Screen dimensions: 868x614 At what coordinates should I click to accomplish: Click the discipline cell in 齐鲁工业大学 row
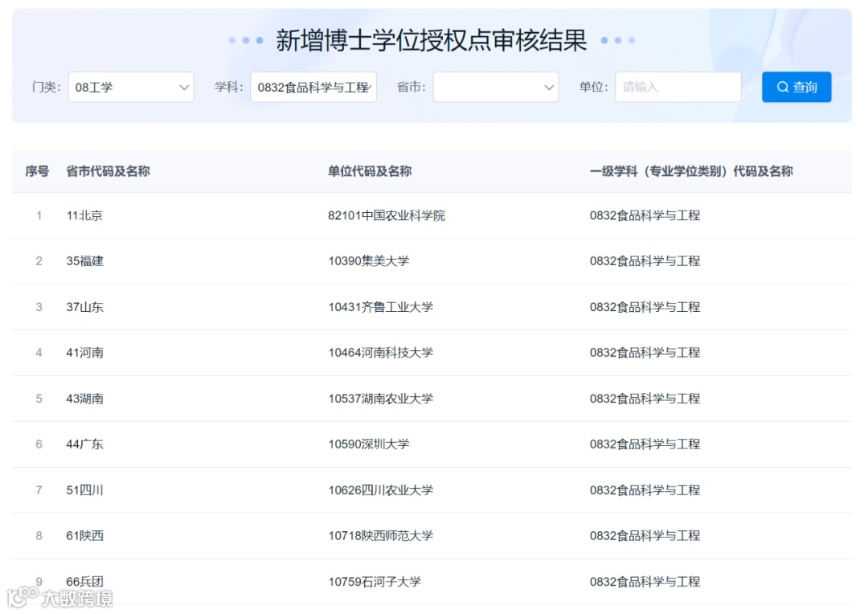pos(645,307)
